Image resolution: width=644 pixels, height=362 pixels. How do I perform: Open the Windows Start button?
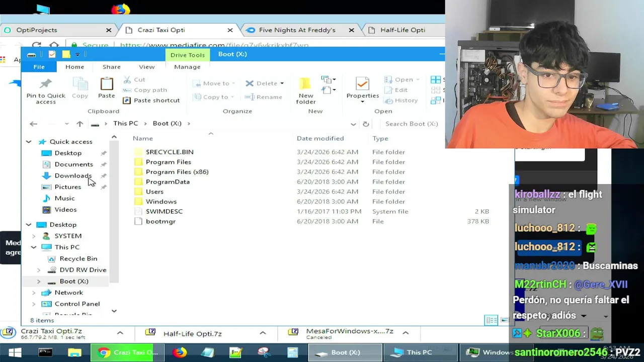(x=15, y=352)
